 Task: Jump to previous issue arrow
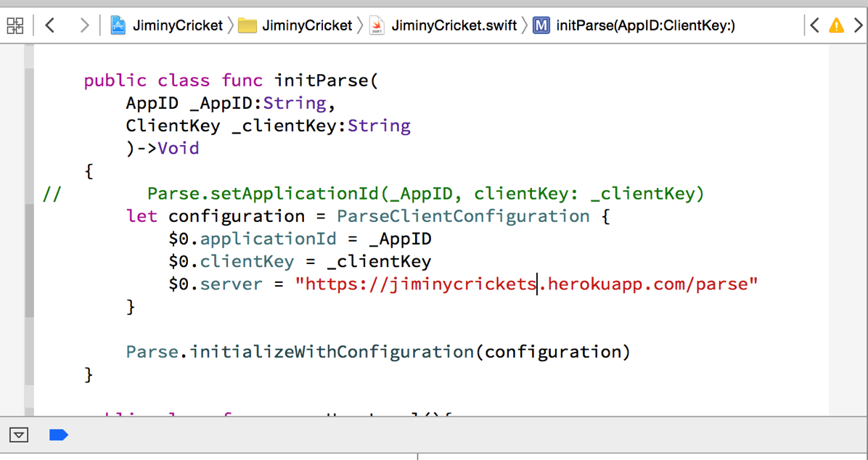814,25
